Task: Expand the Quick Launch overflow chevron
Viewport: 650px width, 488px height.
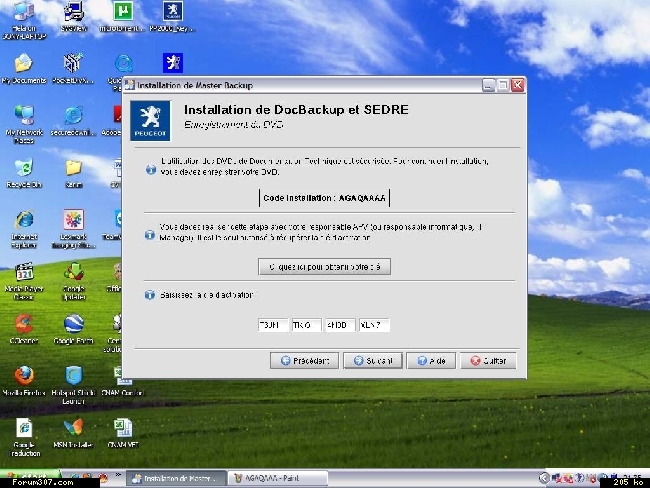Action: (118, 475)
